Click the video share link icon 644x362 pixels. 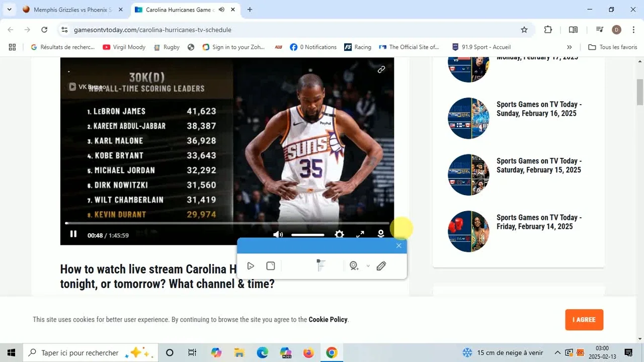381,70
